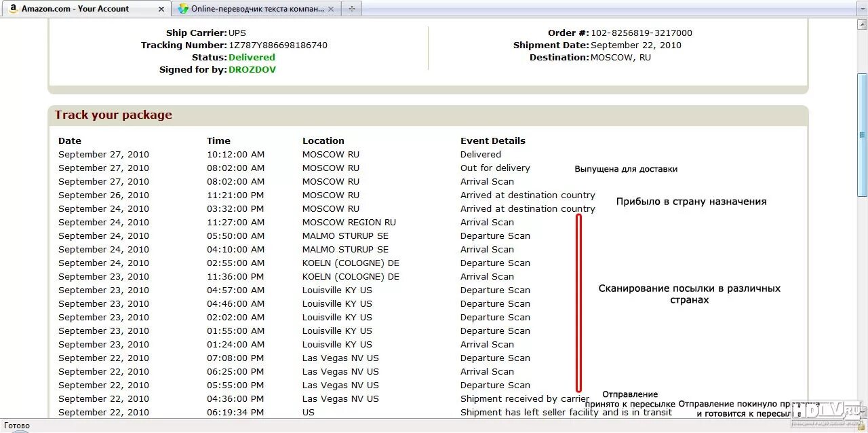Click KOELN (COLOGNE) DE at 02:55:00 AM
Screen dimensions: 868x433
351,263
